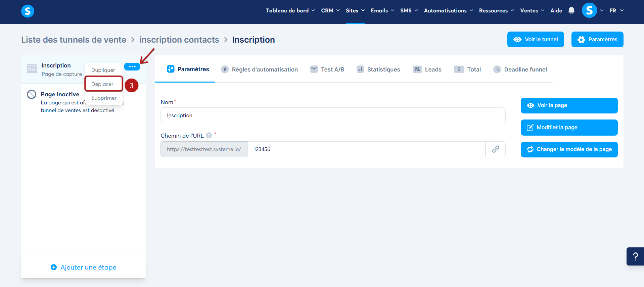
Task: Switch to the Paramètres tab
Action: (188, 69)
